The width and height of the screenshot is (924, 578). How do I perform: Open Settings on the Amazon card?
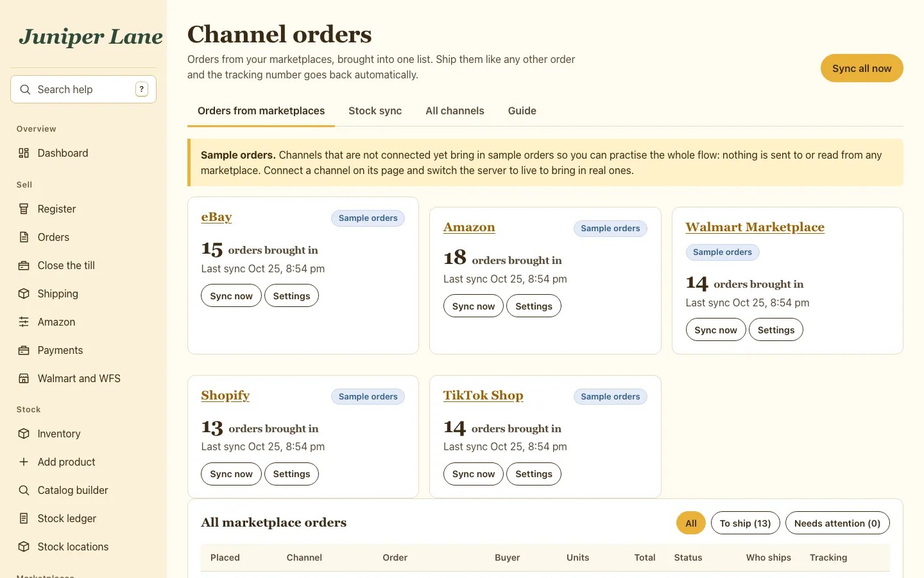pos(534,306)
